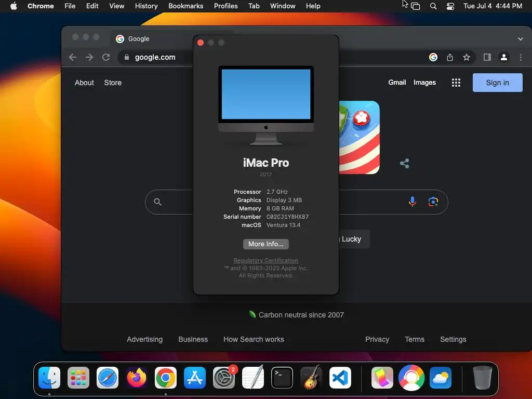
Task: Click the Stage Manager menu bar icon
Action: [x=415, y=6]
